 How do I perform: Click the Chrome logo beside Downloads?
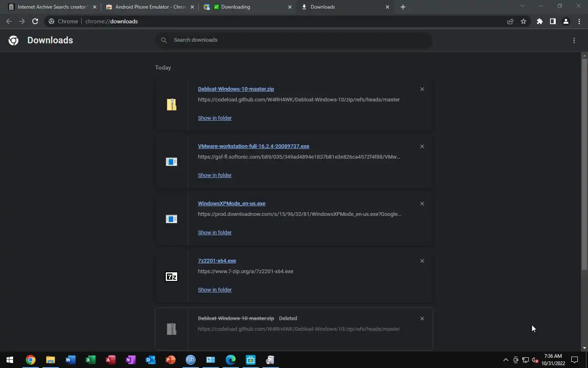(13, 40)
